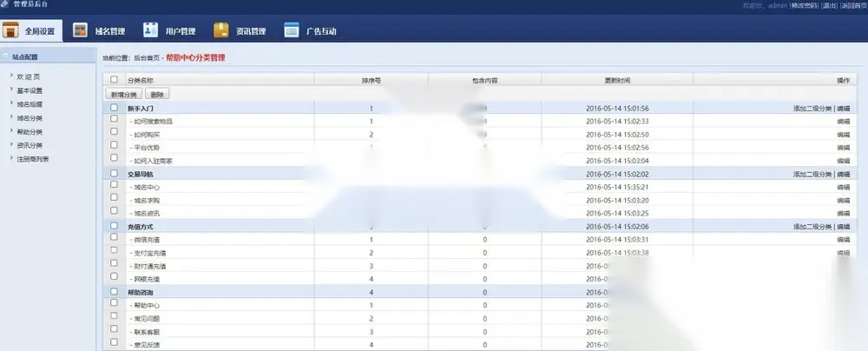
Task: Open the 资讯管理 tab
Action: [240, 31]
